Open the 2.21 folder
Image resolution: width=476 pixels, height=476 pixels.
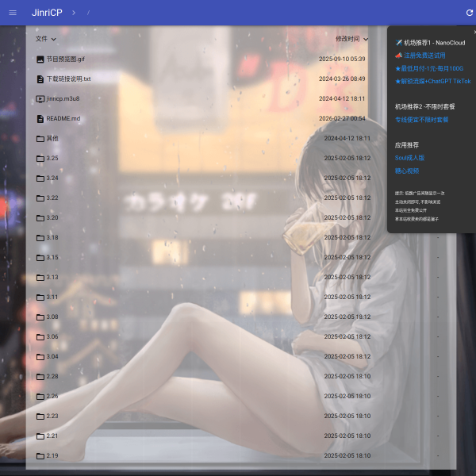tap(52, 436)
